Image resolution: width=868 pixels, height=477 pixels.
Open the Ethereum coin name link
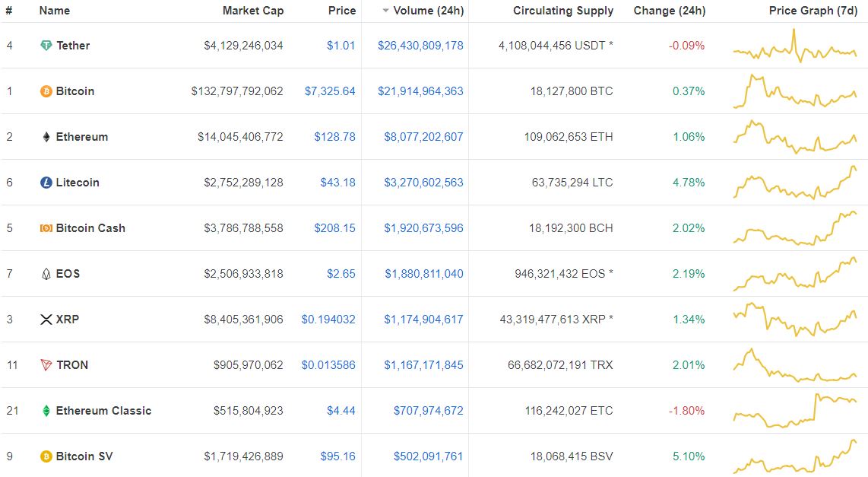[82, 137]
